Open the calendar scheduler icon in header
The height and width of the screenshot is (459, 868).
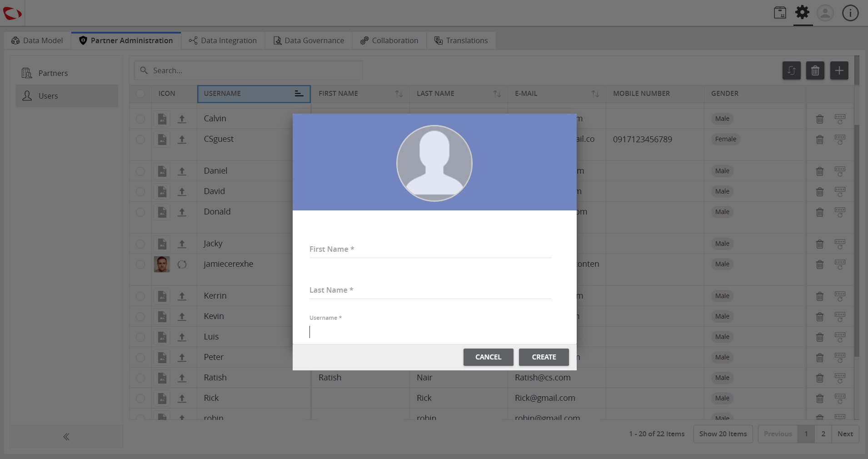coord(780,13)
